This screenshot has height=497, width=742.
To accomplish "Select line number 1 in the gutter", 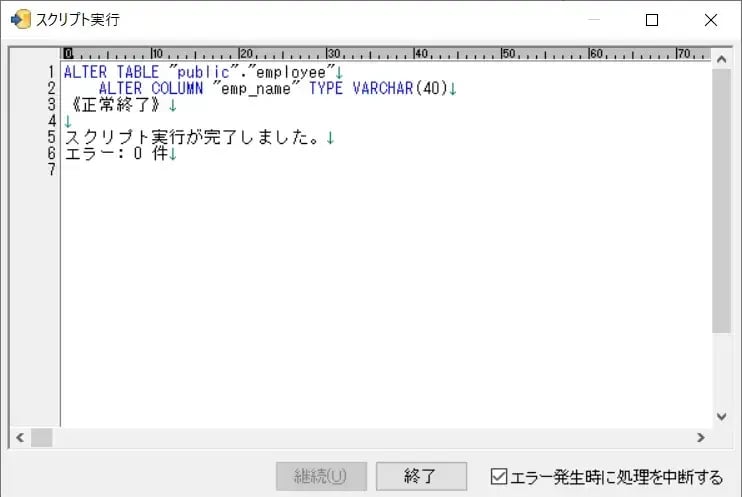I will pyautogui.click(x=50, y=73).
